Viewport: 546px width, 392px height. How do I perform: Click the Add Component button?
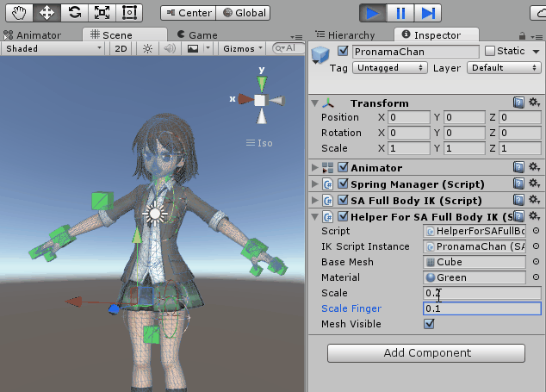426,353
